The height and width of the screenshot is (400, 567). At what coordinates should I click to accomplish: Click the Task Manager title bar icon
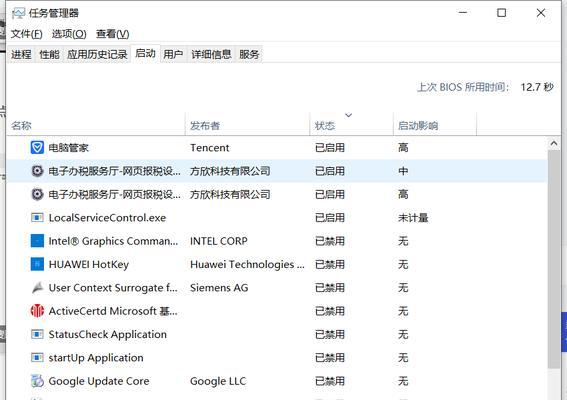click(x=18, y=13)
